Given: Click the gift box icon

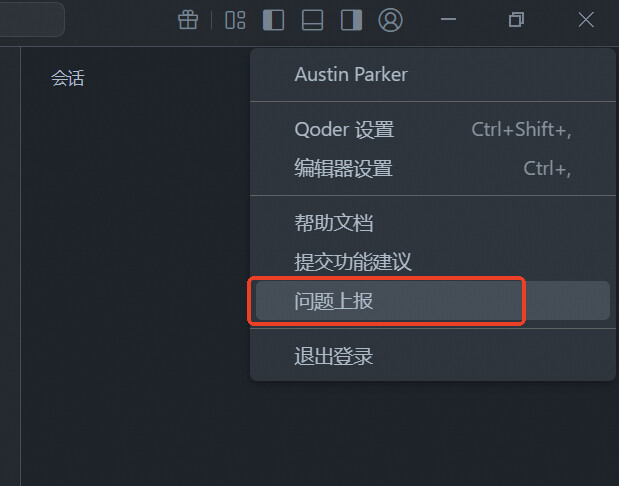Looking at the screenshot, I should pyautogui.click(x=188, y=20).
